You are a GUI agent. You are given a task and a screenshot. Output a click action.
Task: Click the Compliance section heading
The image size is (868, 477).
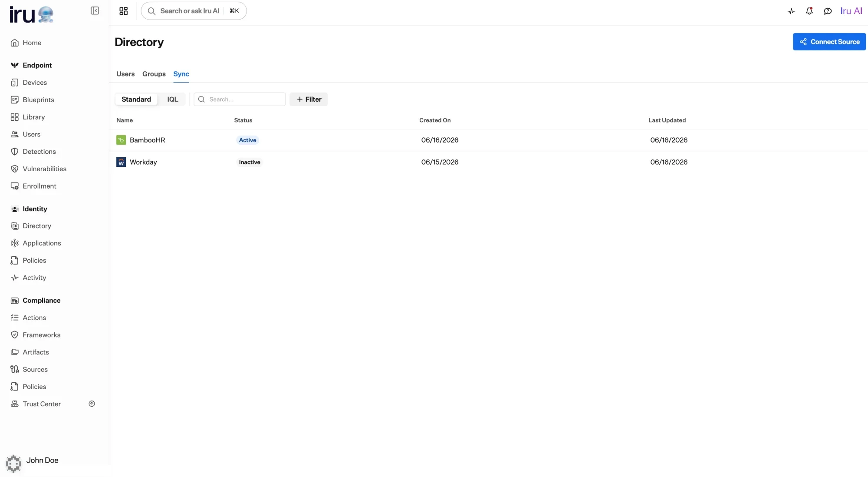(x=42, y=301)
